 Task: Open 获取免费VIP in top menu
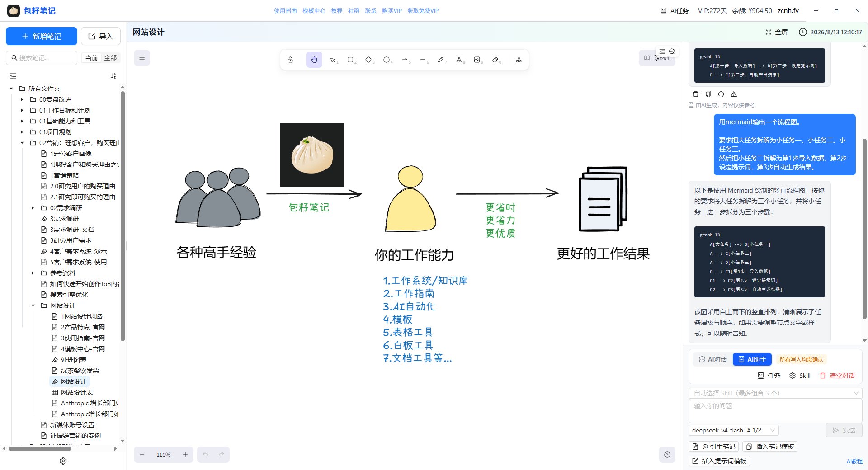pos(423,11)
